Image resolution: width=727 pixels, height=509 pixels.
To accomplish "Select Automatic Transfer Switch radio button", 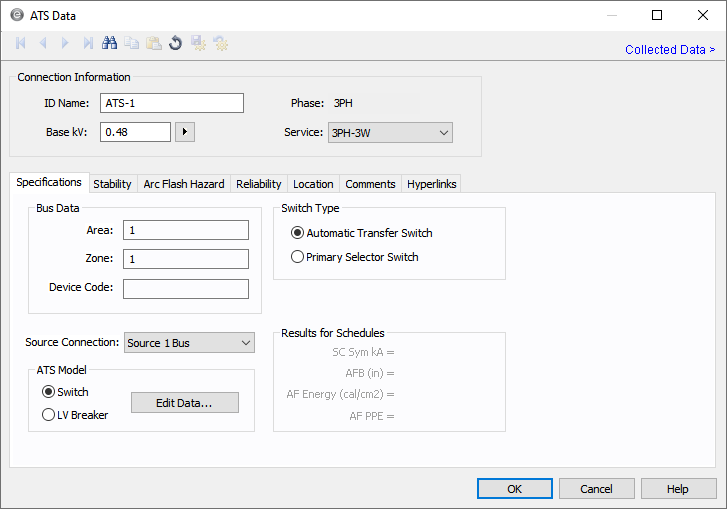I will tap(297, 233).
